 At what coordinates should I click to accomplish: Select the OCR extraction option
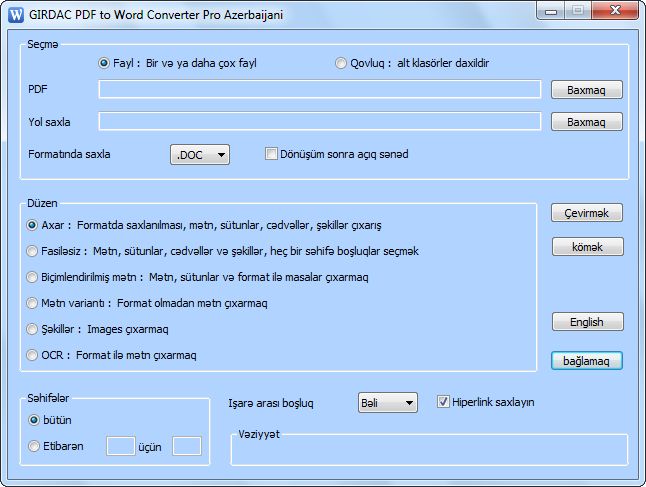33,355
